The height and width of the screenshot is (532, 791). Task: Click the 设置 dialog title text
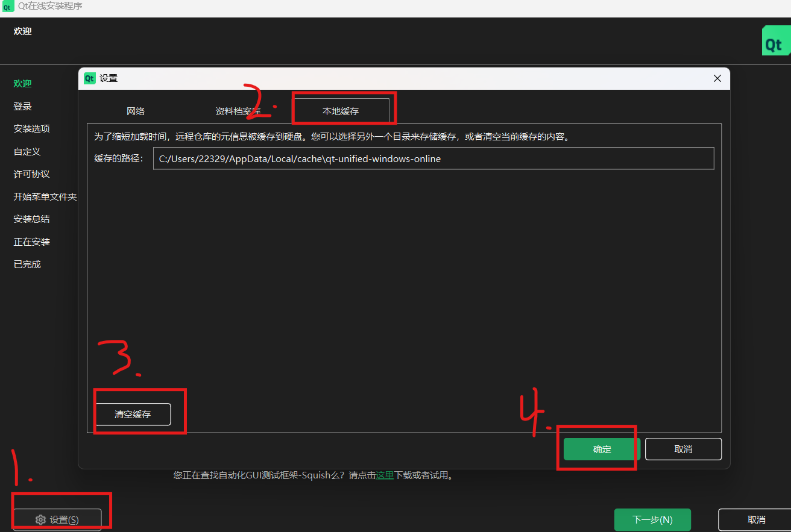point(109,78)
